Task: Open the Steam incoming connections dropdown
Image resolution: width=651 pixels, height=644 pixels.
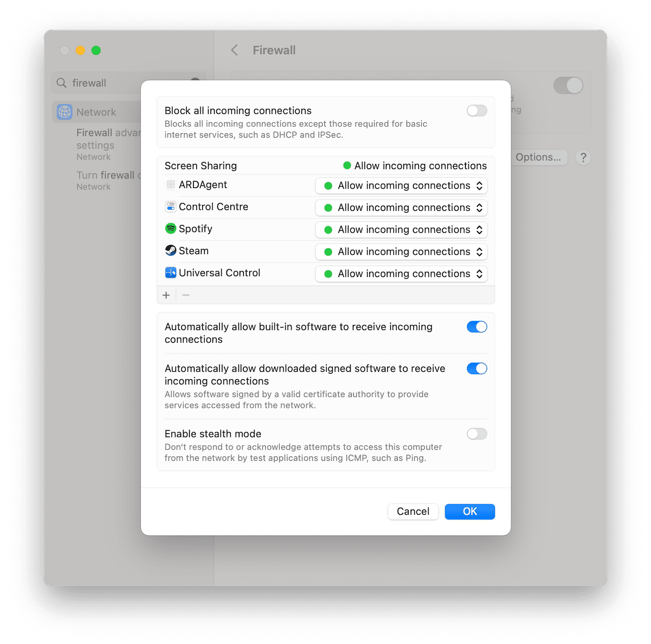Action: coord(401,251)
